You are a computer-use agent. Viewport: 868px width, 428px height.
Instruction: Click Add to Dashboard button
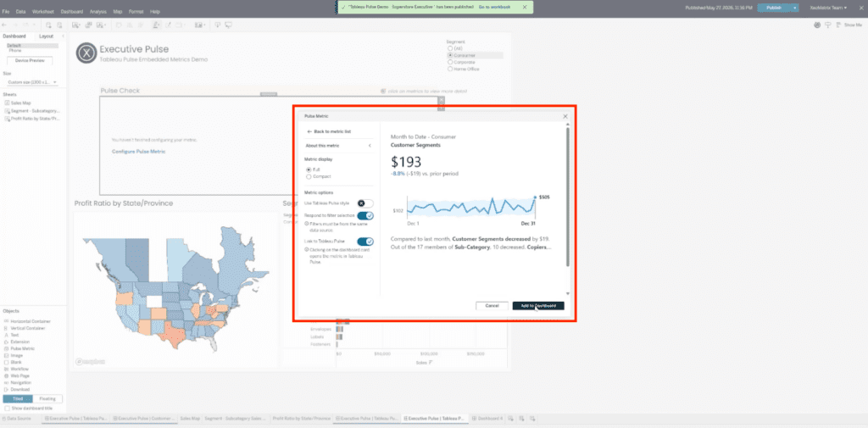(x=538, y=306)
